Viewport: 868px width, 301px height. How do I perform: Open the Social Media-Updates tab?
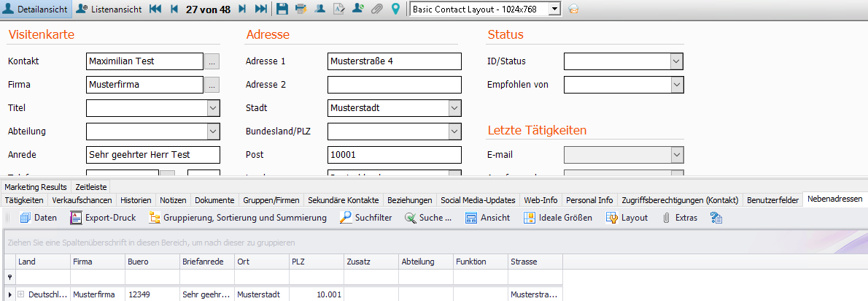478,200
